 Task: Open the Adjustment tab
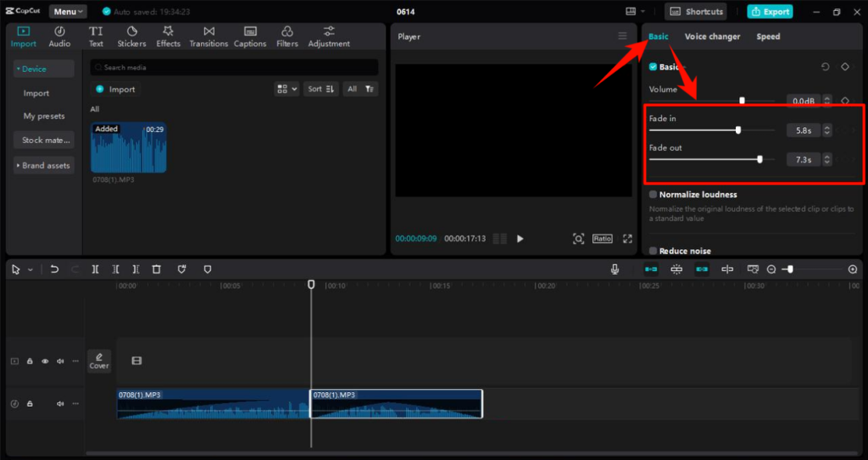329,36
